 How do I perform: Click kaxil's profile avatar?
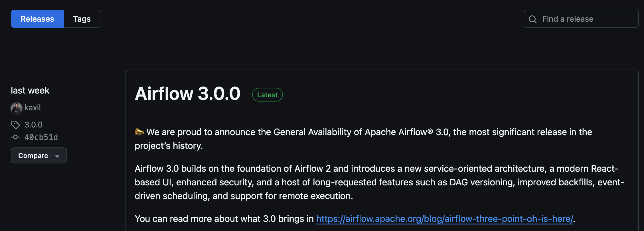(17, 108)
